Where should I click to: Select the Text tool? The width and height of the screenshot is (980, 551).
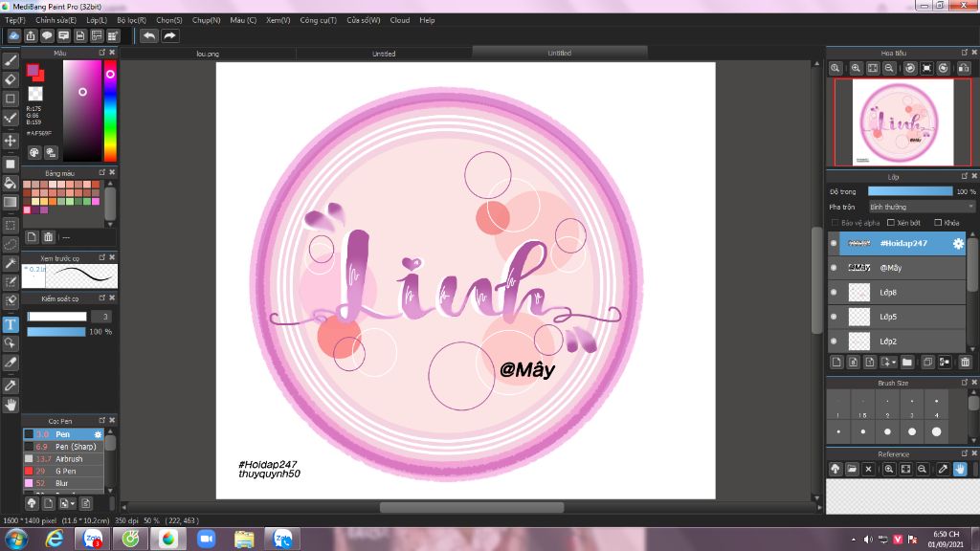point(11,324)
